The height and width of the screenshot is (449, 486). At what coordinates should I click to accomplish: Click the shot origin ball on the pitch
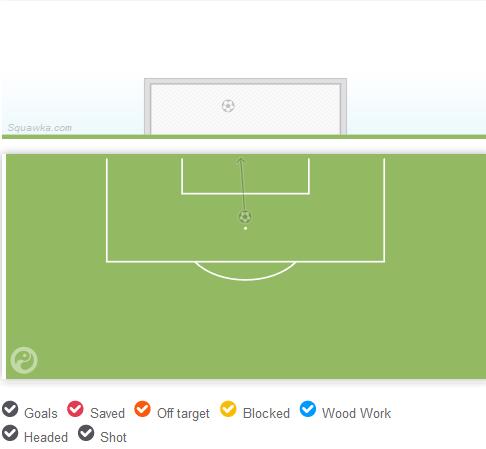245,217
